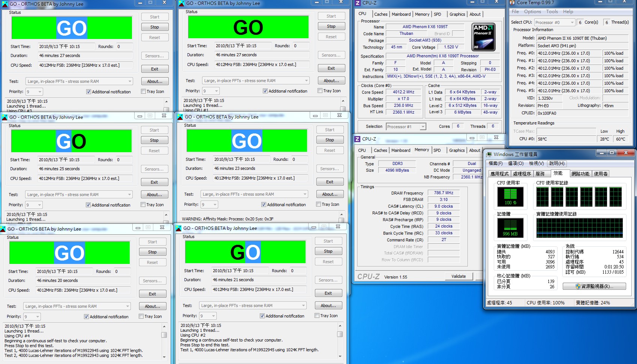Click the Windows Task Manager title bar icon
Screen dimensions: 637x364
point(489,154)
